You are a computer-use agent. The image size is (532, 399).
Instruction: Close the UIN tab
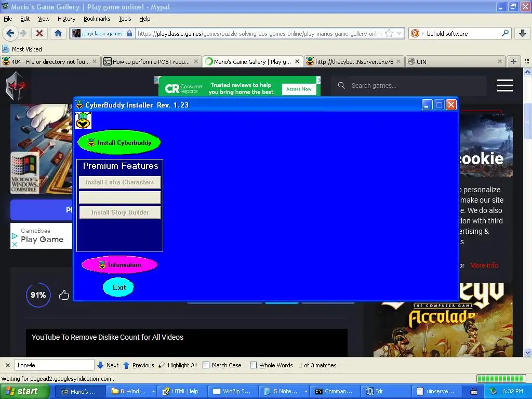499,61
